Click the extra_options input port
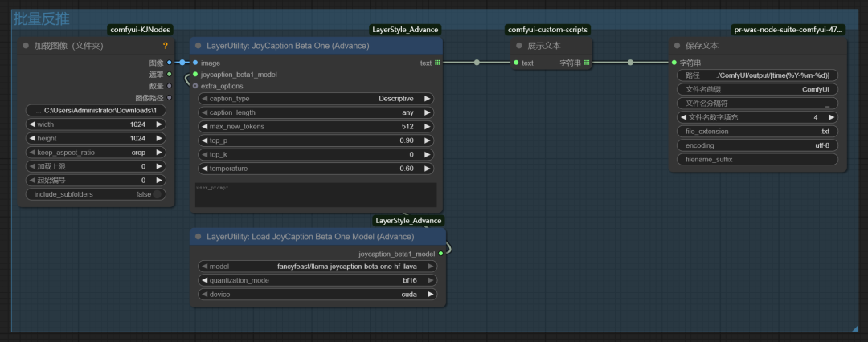This screenshot has height=342, width=868. [x=194, y=86]
